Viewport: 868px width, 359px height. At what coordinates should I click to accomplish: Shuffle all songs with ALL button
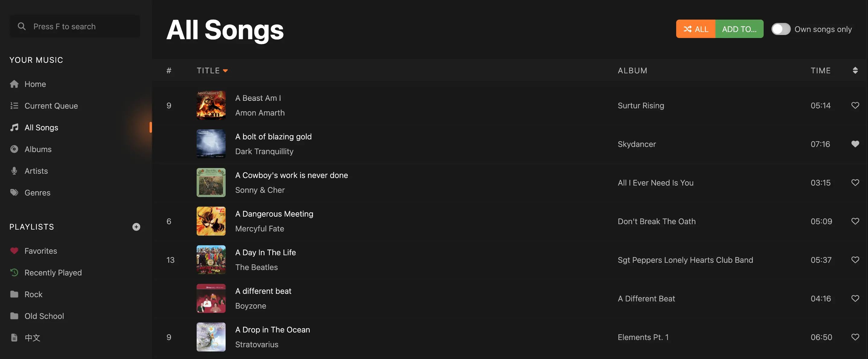click(x=695, y=29)
